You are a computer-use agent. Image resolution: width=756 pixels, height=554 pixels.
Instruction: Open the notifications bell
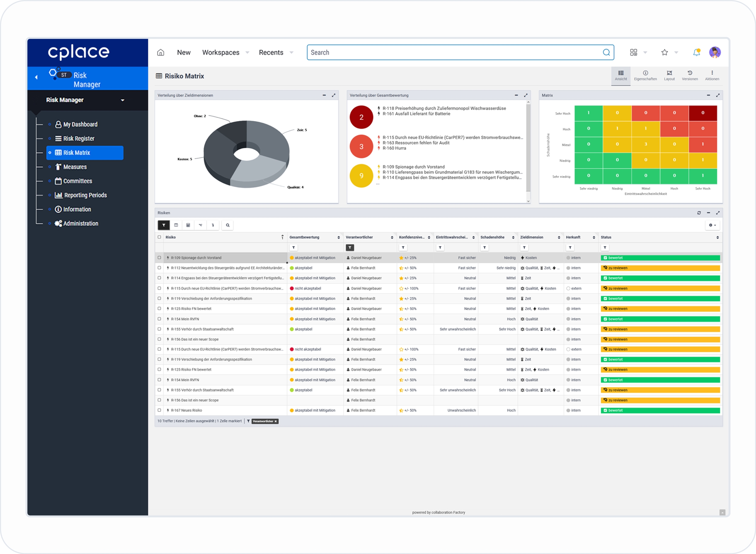[x=696, y=52]
